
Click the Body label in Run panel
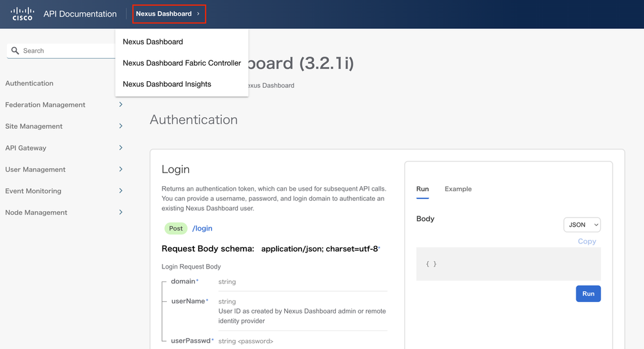pos(425,218)
